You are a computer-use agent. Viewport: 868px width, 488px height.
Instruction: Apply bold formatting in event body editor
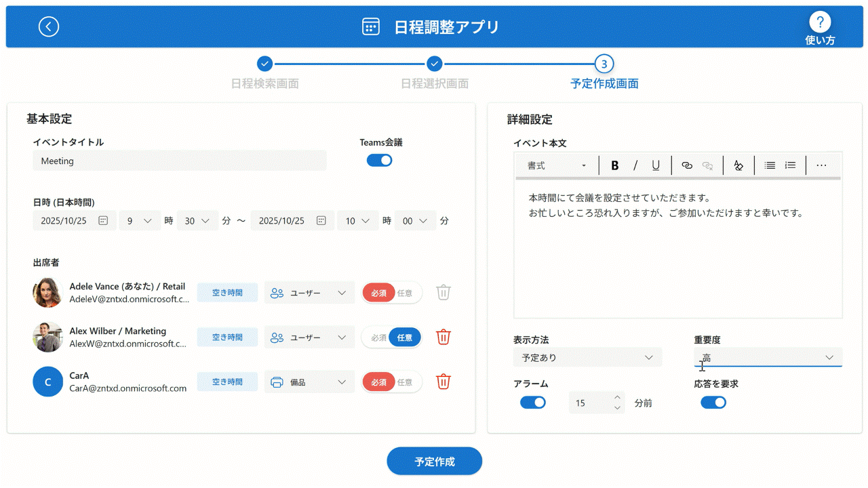pyautogui.click(x=615, y=165)
